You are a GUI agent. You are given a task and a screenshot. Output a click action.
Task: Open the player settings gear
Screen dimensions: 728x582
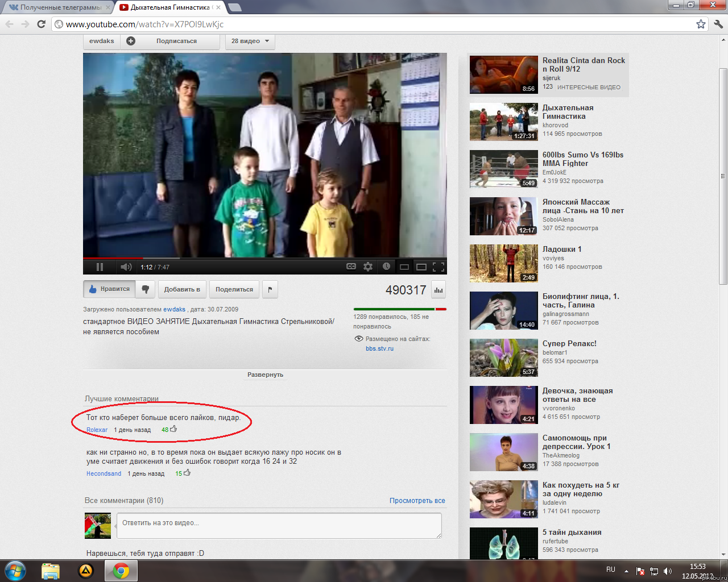pos(368,267)
